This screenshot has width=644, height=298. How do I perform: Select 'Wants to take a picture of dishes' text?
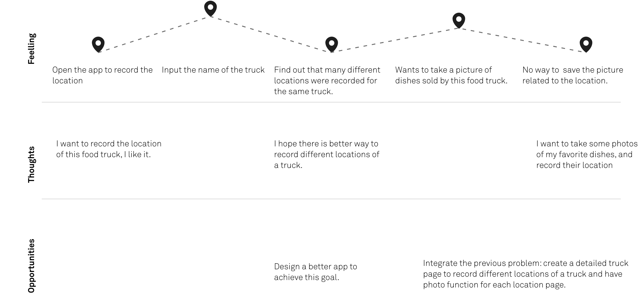tap(451, 75)
